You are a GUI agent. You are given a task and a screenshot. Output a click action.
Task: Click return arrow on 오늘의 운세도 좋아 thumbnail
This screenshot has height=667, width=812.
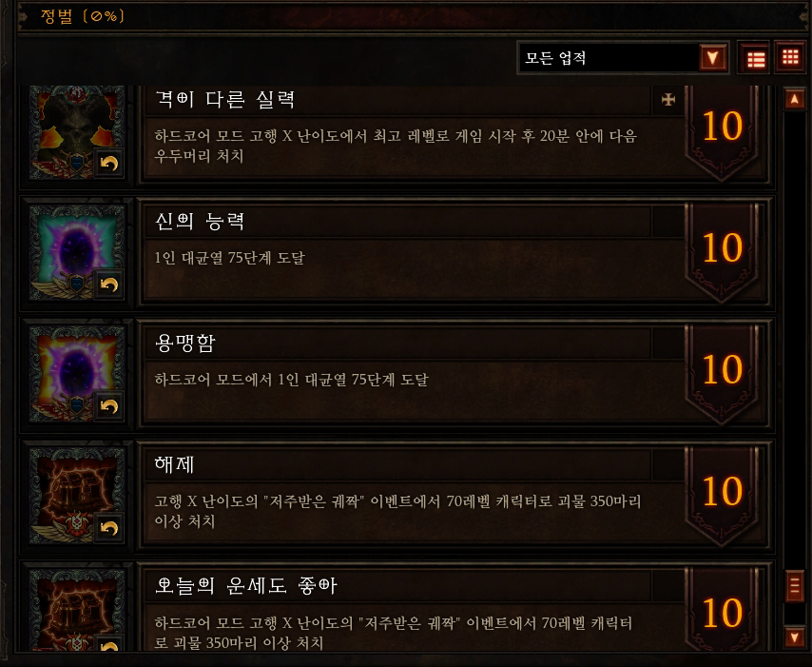(x=108, y=644)
